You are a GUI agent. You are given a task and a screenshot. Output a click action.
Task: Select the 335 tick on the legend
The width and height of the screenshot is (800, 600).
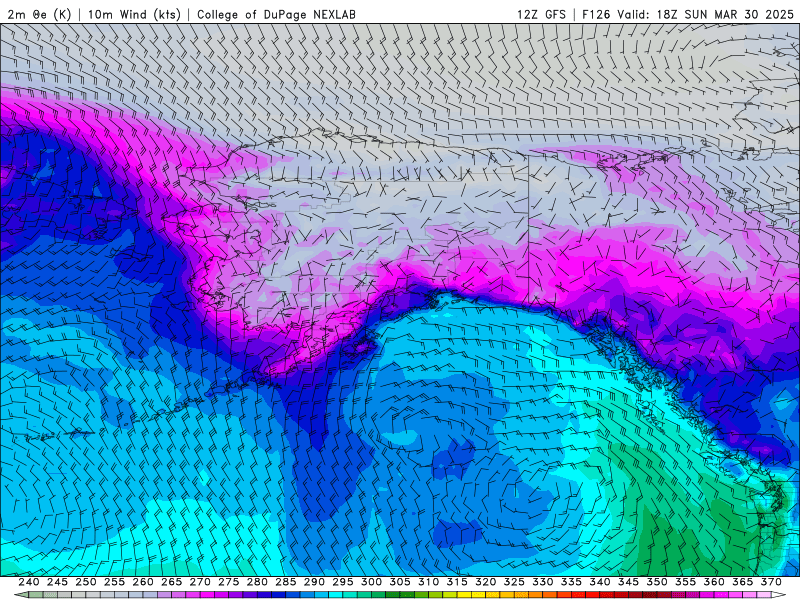tap(571, 582)
